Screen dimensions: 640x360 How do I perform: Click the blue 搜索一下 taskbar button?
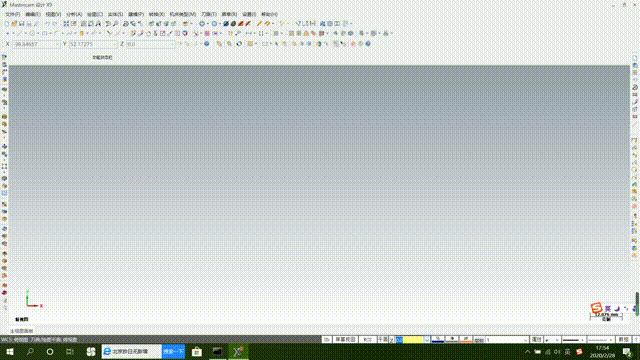tap(173, 351)
